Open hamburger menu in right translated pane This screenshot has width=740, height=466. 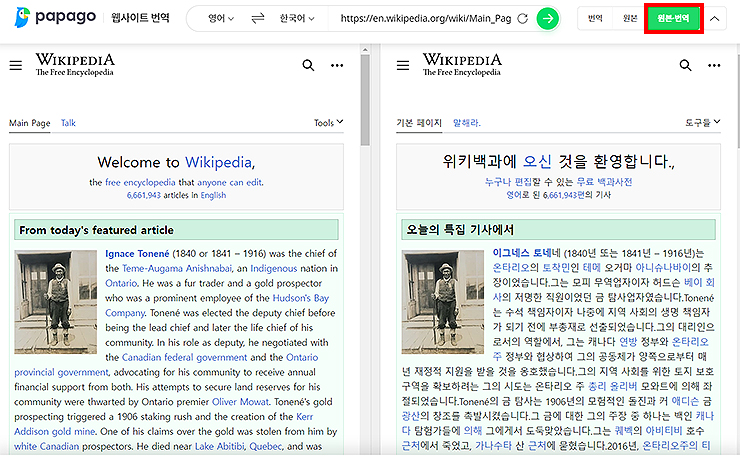403,65
